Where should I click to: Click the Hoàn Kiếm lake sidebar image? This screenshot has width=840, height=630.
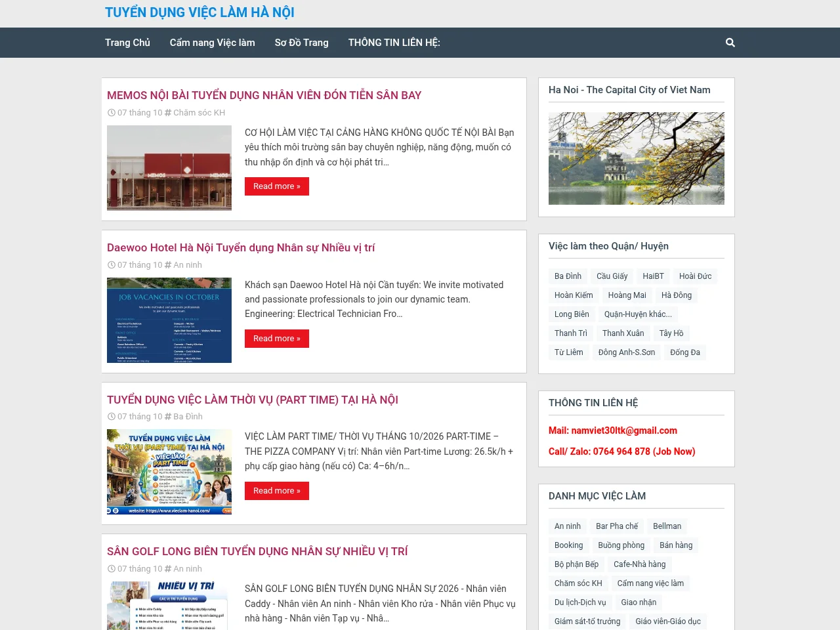coord(637,159)
